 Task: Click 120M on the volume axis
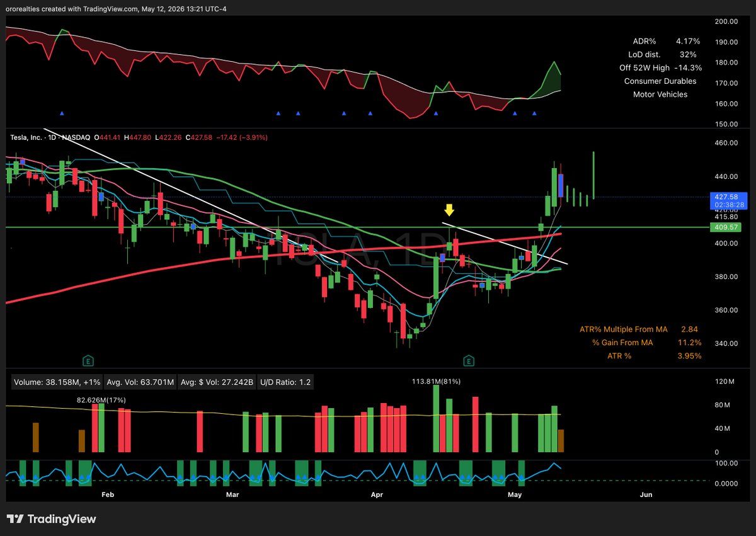(x=724, y=382)
